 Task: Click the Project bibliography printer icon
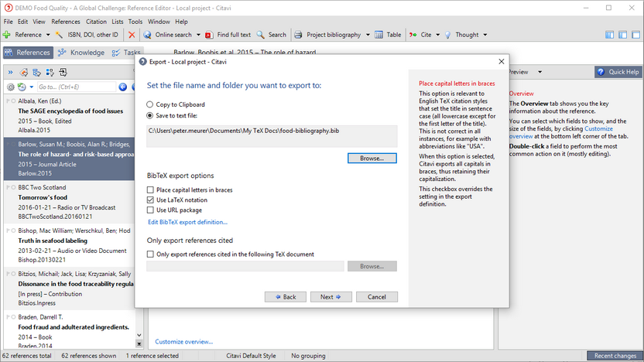click(x=299, y=35)
